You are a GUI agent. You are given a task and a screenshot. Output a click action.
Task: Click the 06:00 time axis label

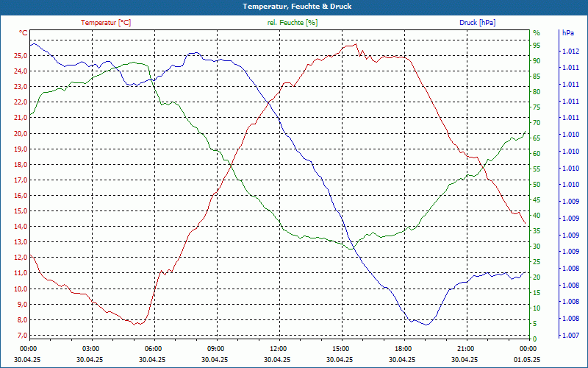[152, 348]
